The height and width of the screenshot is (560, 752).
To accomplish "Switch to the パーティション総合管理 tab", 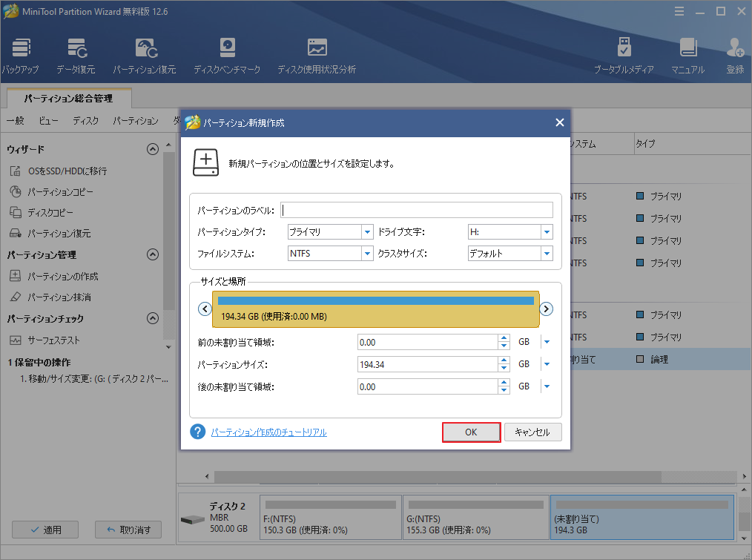I will 67,96.
